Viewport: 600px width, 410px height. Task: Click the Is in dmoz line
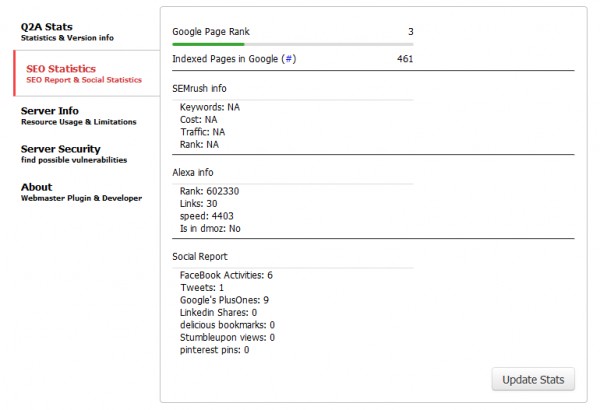click(209, 228)
